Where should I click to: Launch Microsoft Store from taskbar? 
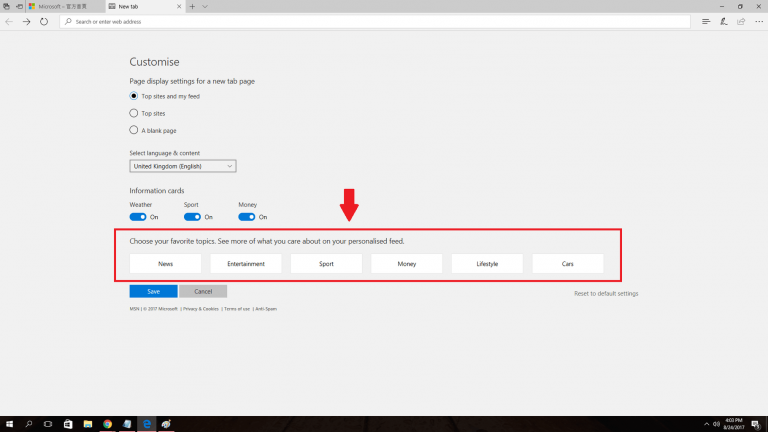[68, 424]
